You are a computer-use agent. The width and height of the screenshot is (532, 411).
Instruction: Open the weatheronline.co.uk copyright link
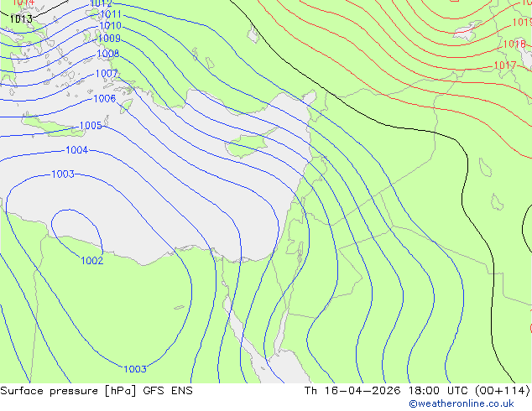[462, 403]
